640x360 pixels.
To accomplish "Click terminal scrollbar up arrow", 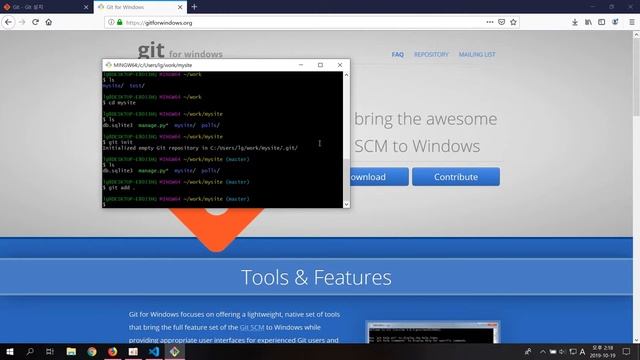I will (x=347, y=75).
